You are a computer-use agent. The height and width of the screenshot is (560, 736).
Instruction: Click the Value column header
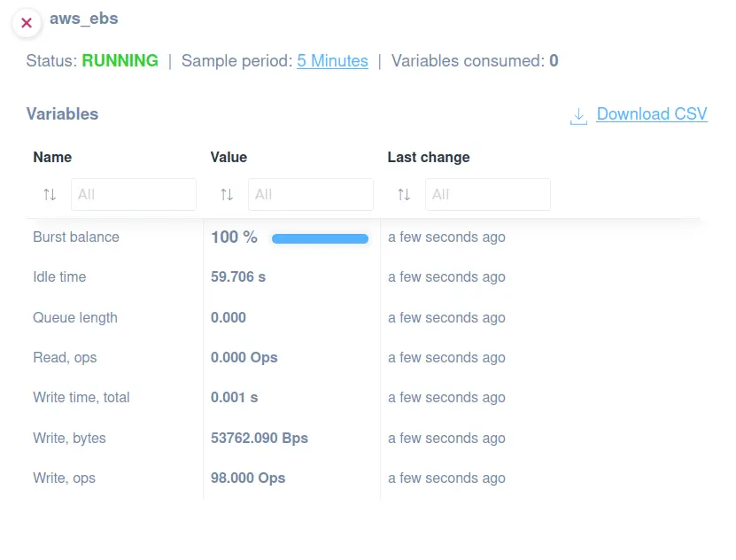[x=229, y=157]
